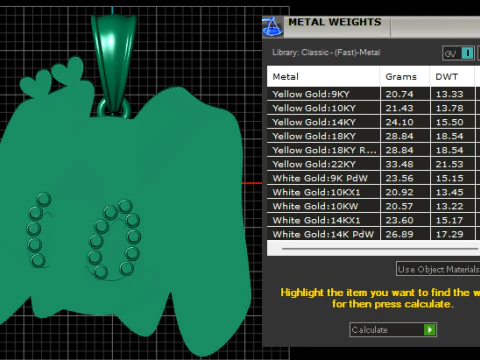Select the Metal column header
The height and width of the screenshot is (360, 480).
323,77
